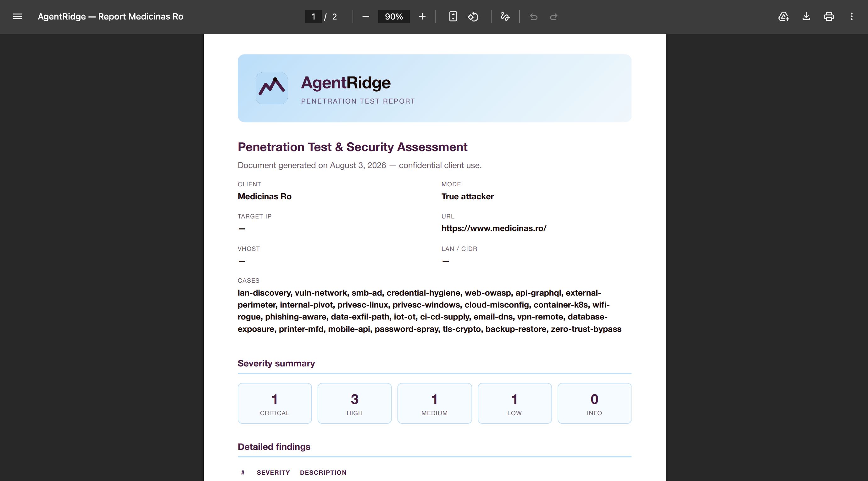This screenshot has width=868, height=481.
Task: Click the 'Detailed findings' heading
Action: [x=274, y=447]
